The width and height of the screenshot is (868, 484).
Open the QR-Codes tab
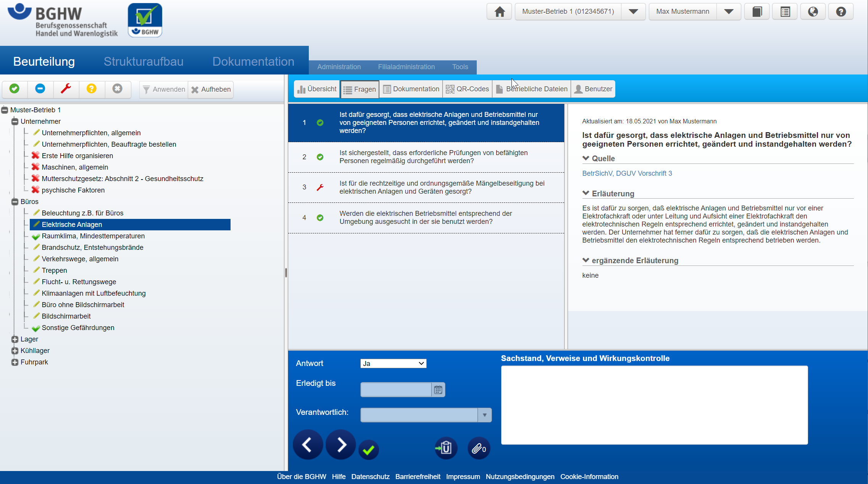[x=467, y=89]
